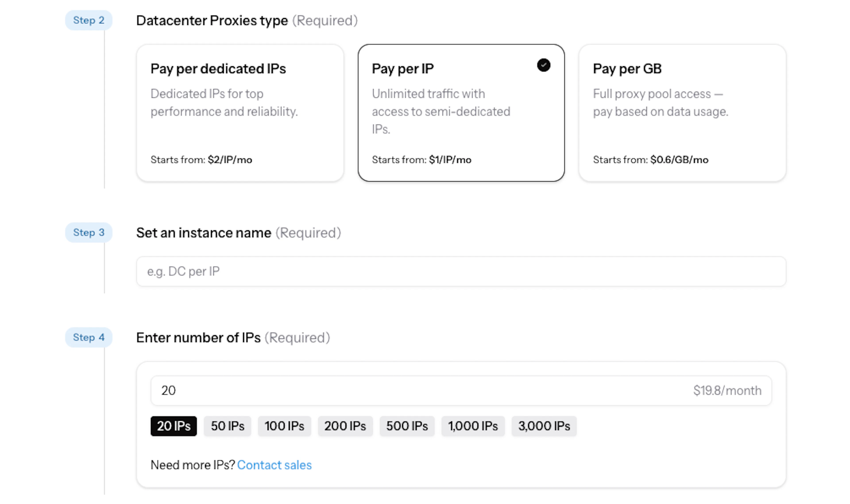
Task: Select the 3,000 IPs preset
Action: (544, 426)
